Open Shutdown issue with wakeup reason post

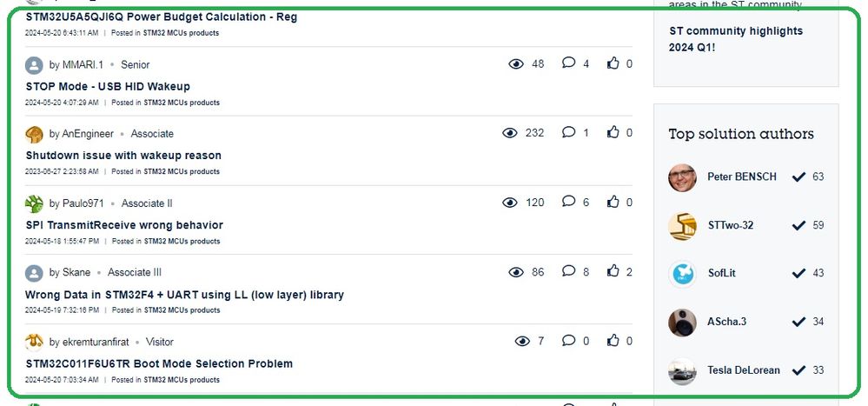tap(123, 156)
